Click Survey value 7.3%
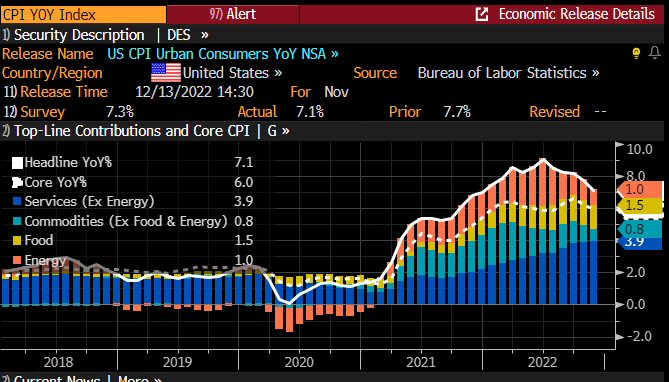The width and height of the screenshot is (669, 382). coord(120,112)
